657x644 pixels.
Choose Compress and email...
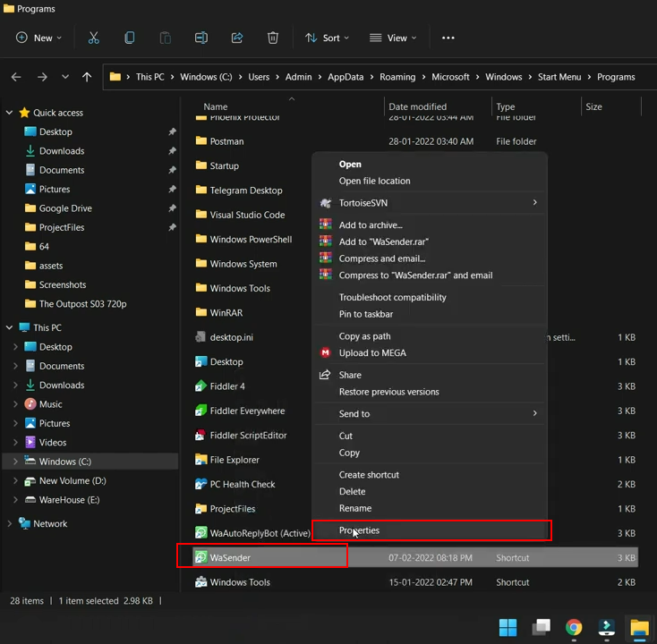coord(430,258)
